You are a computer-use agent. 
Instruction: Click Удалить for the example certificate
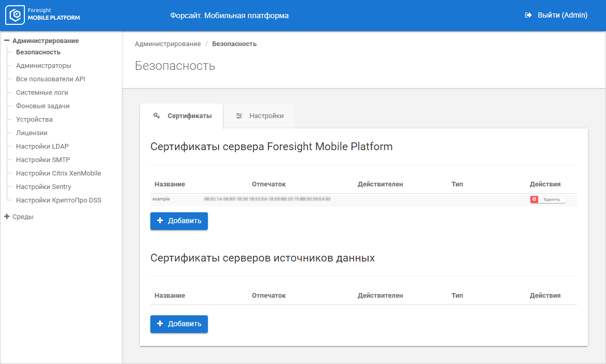pos(552,199)
